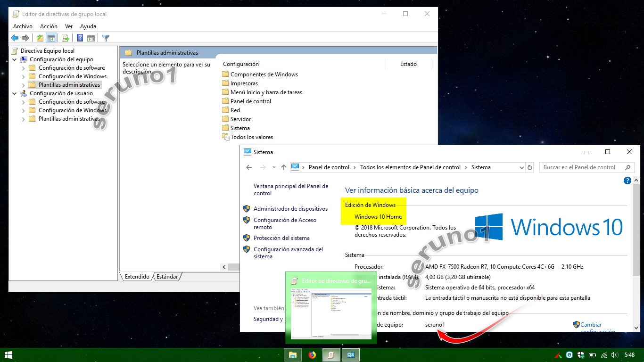Image resolution: width=644 pixels, height=362 pixels.
Task: Click the Sistema taskbar button
Action: pyautogui.click(x=351, y=355)
